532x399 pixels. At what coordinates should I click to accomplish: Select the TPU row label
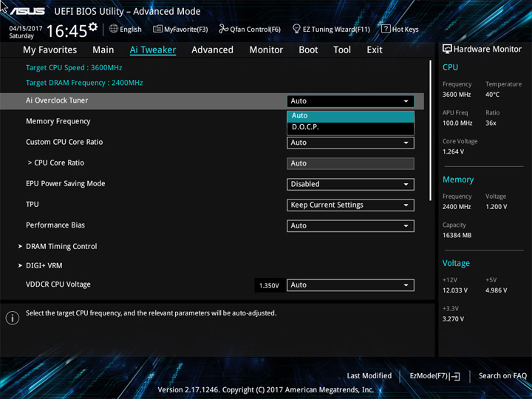33,204
